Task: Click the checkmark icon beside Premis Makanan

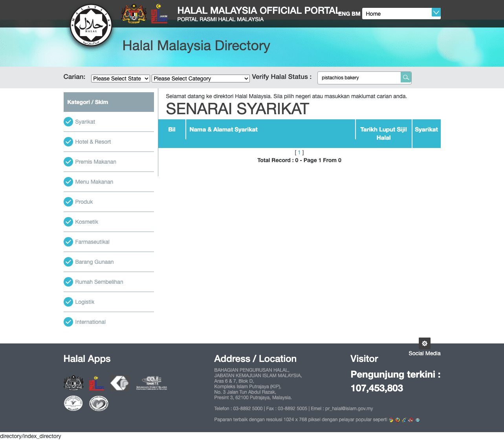Action: click(68, 162)
